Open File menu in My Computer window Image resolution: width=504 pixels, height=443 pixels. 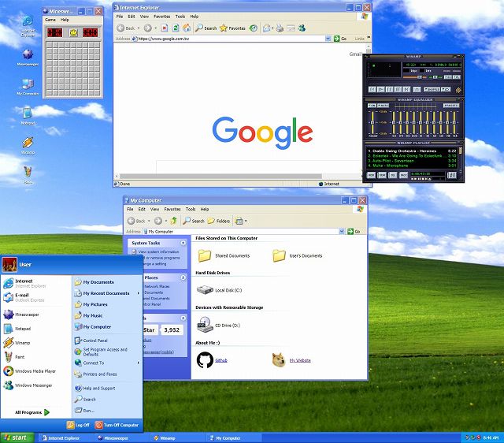[x=130, y=209]
